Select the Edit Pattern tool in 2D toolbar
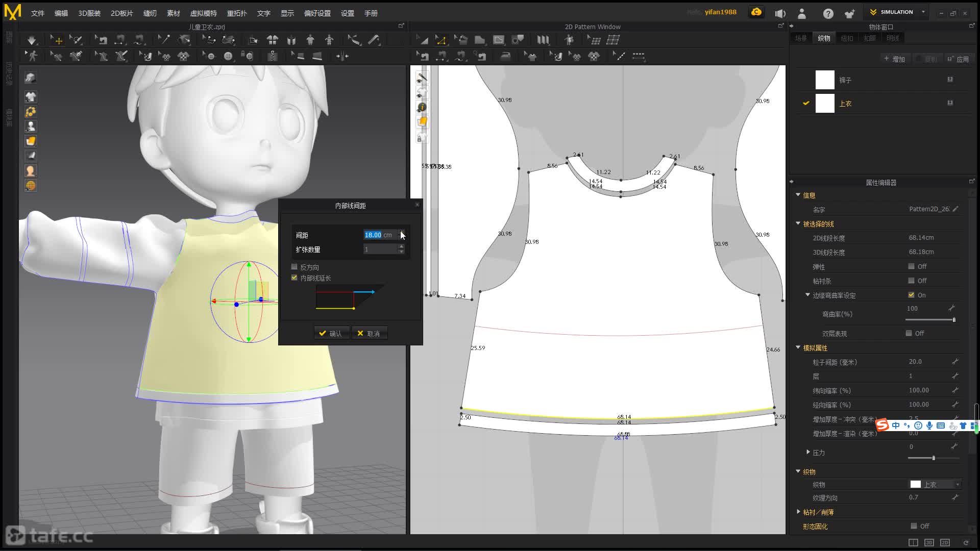 pos(441,40)
